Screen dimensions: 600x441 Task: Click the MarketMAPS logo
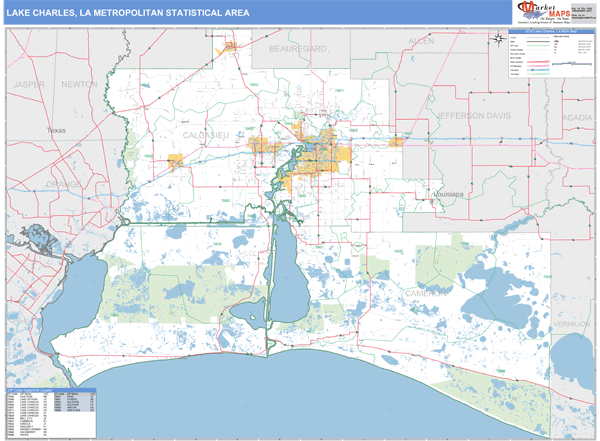pyautogui.click(x=543, y=12)
